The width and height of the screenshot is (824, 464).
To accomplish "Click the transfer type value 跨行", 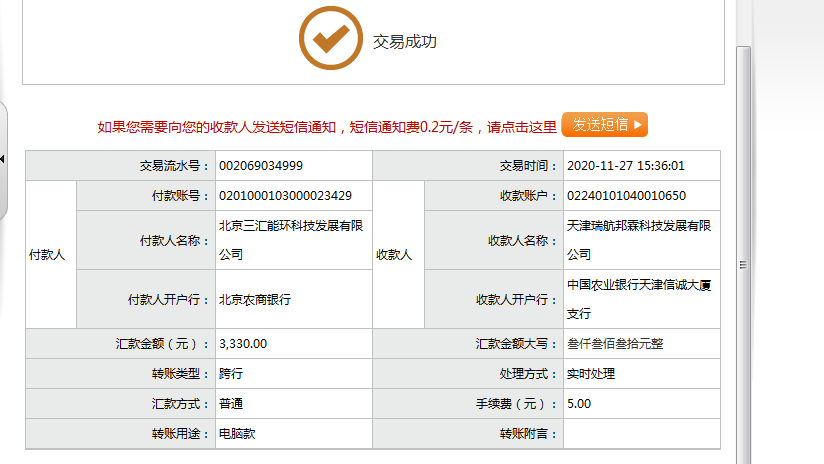I will point(231,374).
